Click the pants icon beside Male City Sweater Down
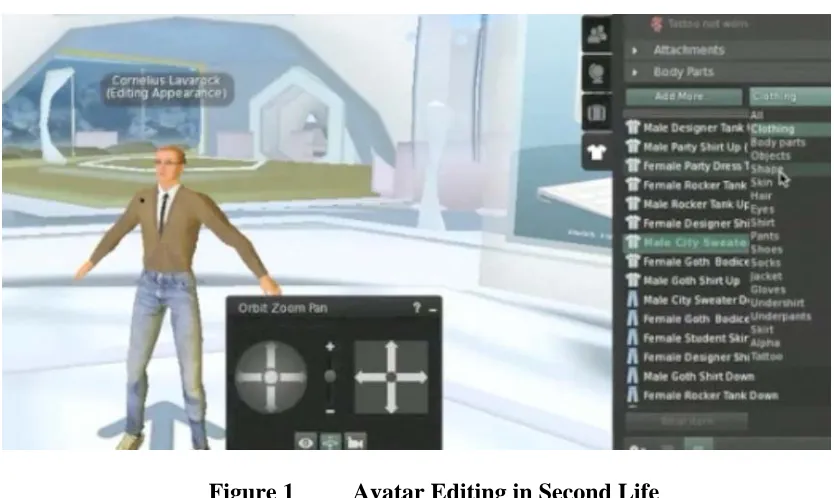The image size is (834, 498). [x=632, y=300]
